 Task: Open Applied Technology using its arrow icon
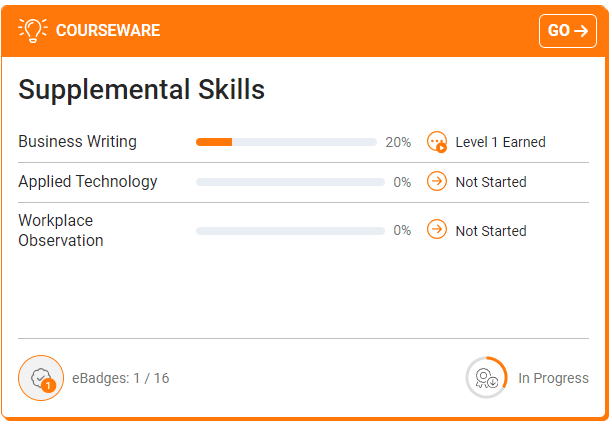437,182
